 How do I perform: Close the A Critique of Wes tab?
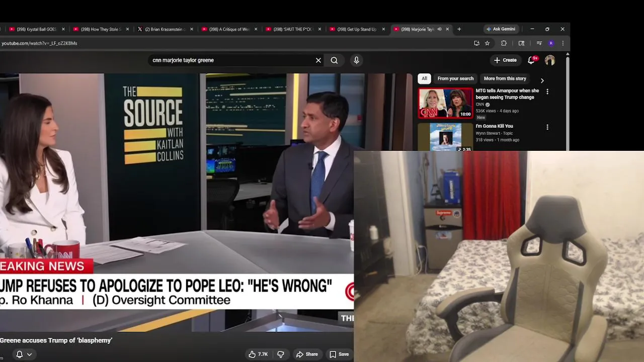click(256, 29)
